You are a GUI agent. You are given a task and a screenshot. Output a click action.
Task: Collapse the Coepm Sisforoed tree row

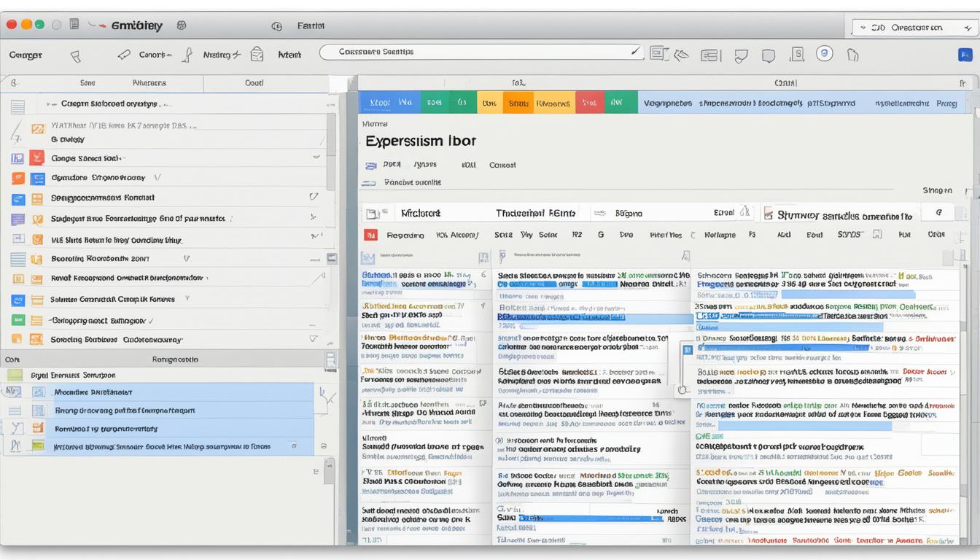tap(50, 104)
